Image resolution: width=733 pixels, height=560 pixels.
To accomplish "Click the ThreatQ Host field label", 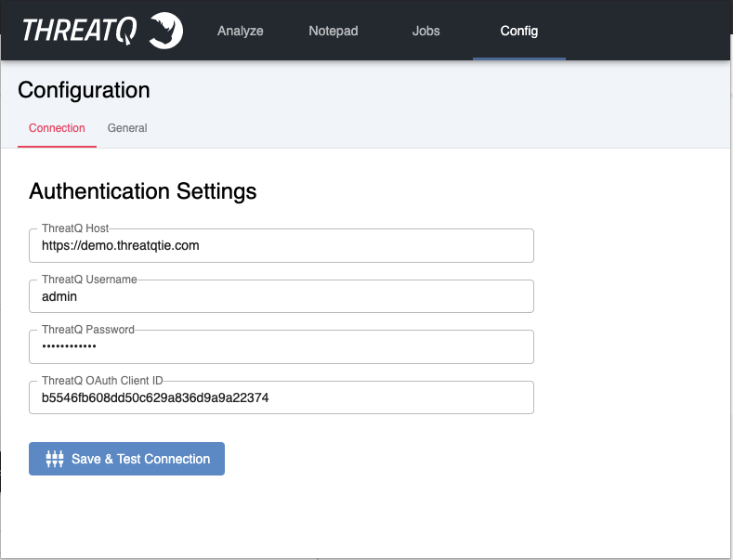I will click(x=75, y=228).
